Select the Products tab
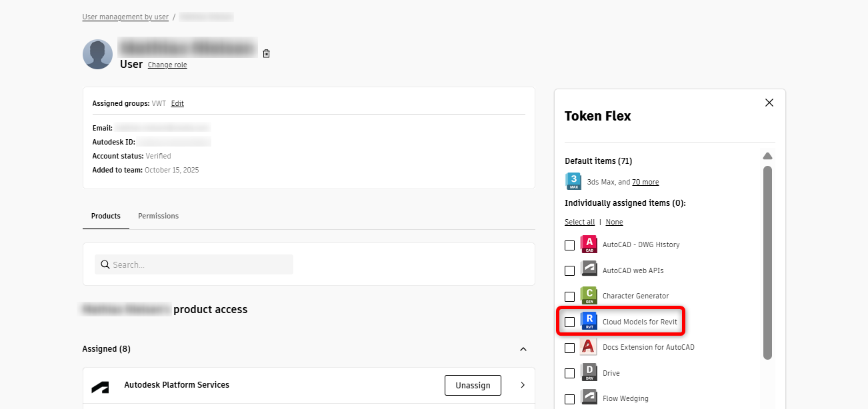Screen dimensions: 868x409 point(106,216)
